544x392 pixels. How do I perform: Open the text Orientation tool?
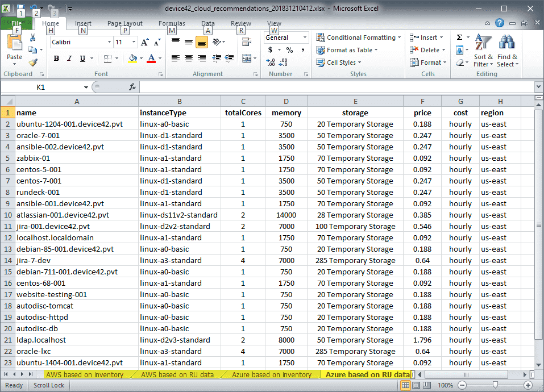point(217,42)
